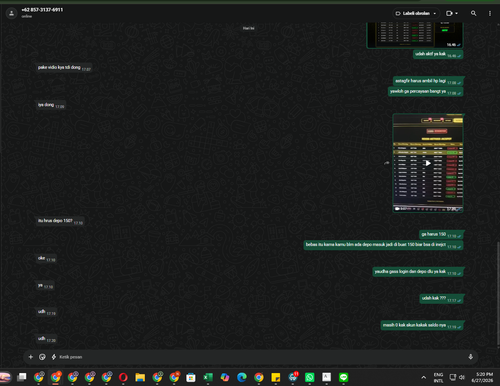500x386 pixels.
Task: Open Microsoft Edge from the taskbar
Action: point(242,377)
